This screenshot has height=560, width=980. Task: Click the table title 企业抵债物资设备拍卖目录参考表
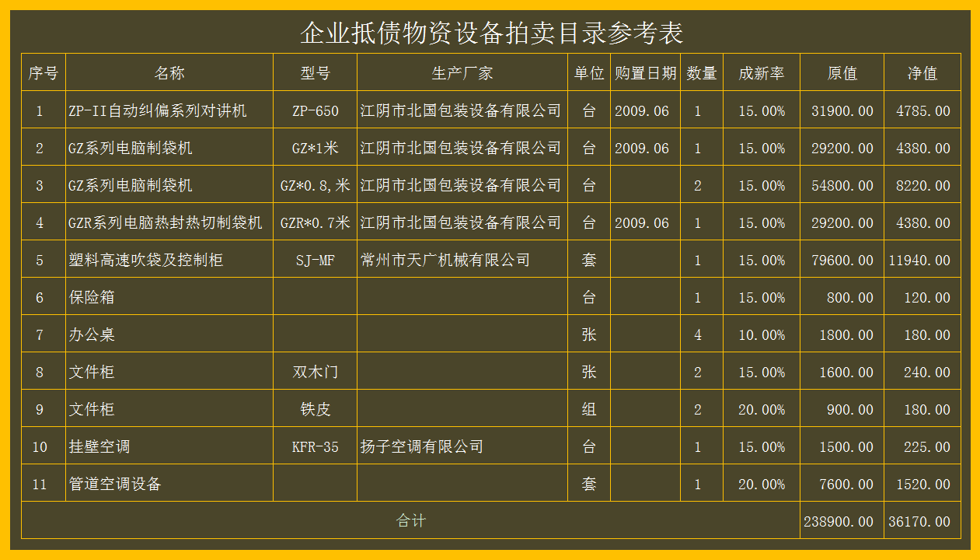coord(490,34)
